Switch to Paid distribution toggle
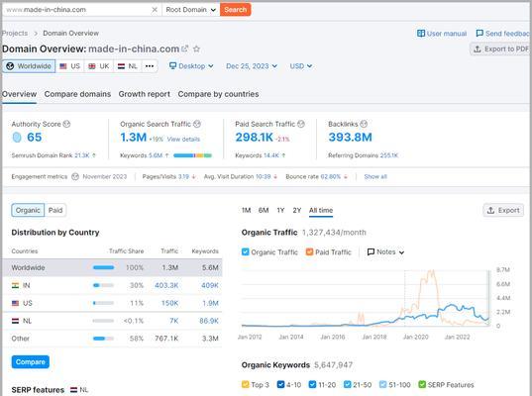The width and height of the screenshot is (532, 396). click(x=55, y=210)
